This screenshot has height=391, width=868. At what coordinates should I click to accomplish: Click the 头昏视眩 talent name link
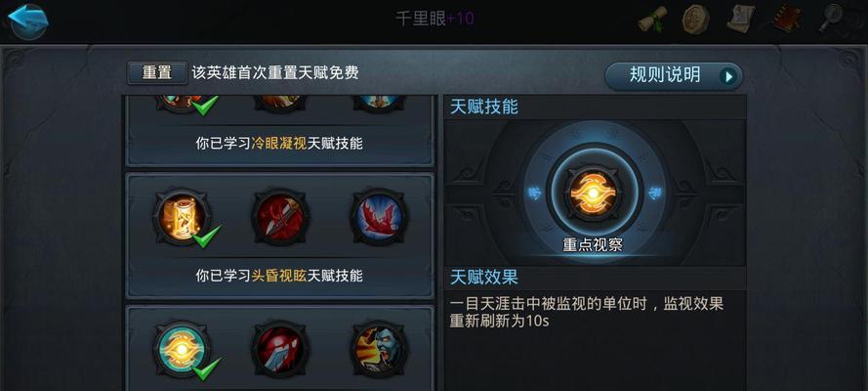279,276
